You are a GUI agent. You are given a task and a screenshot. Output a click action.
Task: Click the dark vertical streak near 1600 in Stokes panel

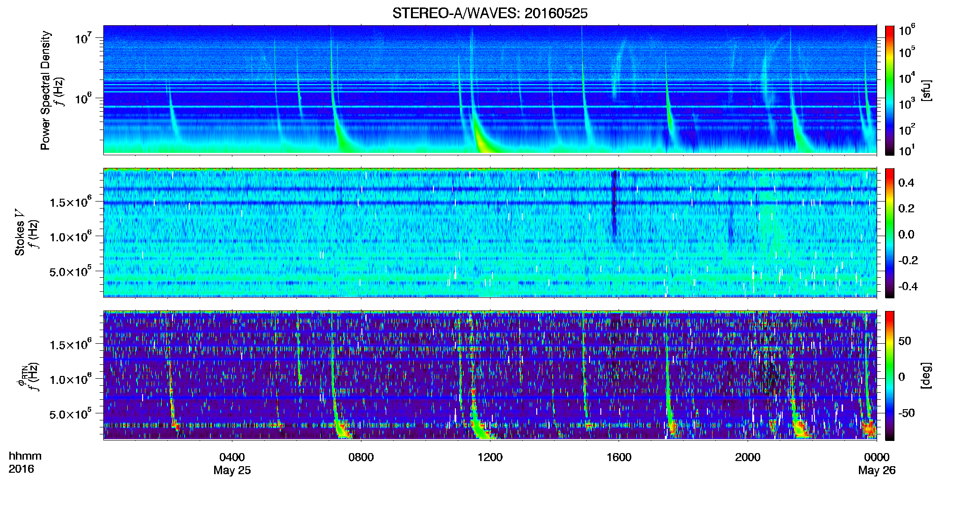(x=614, y=206)
